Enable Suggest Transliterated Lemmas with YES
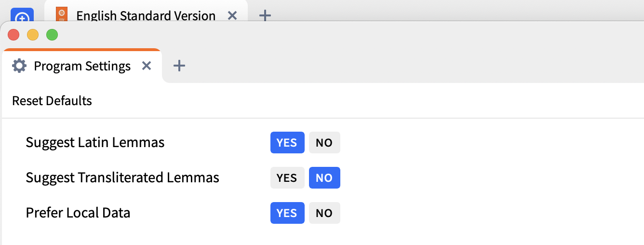Viewport: 644px width, 245px height. tap(287, 178)
